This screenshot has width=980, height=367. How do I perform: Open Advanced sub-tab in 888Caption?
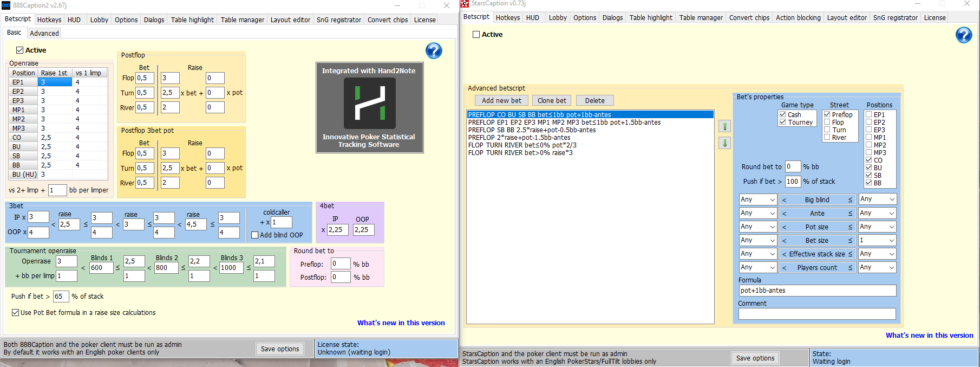(x=44, y=33)
